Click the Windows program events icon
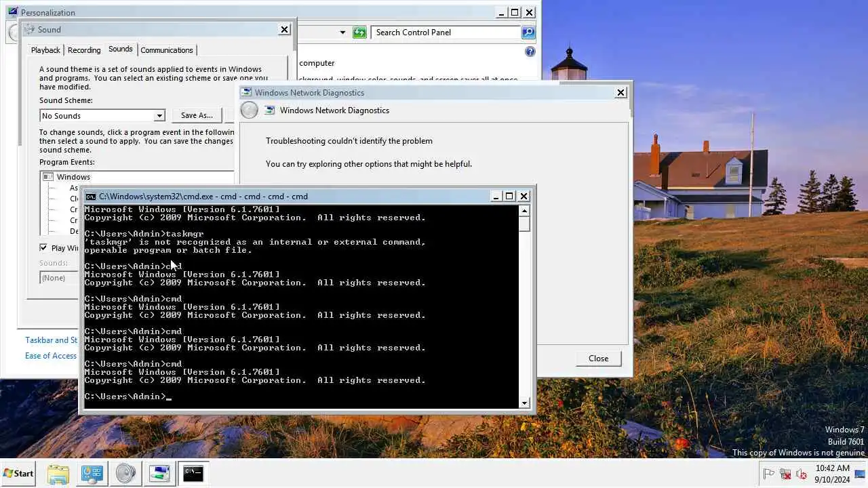 (x=48, y=177)
